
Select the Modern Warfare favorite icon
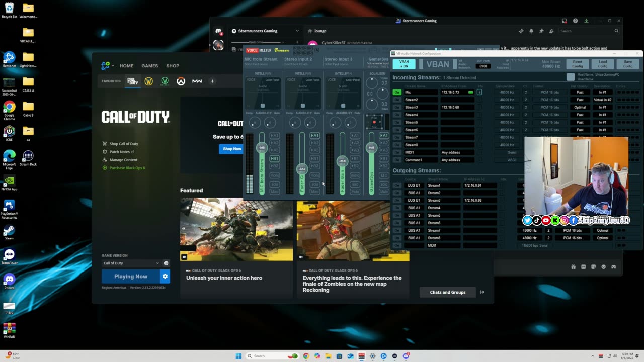pyautogui.click(x=197, y=81)
